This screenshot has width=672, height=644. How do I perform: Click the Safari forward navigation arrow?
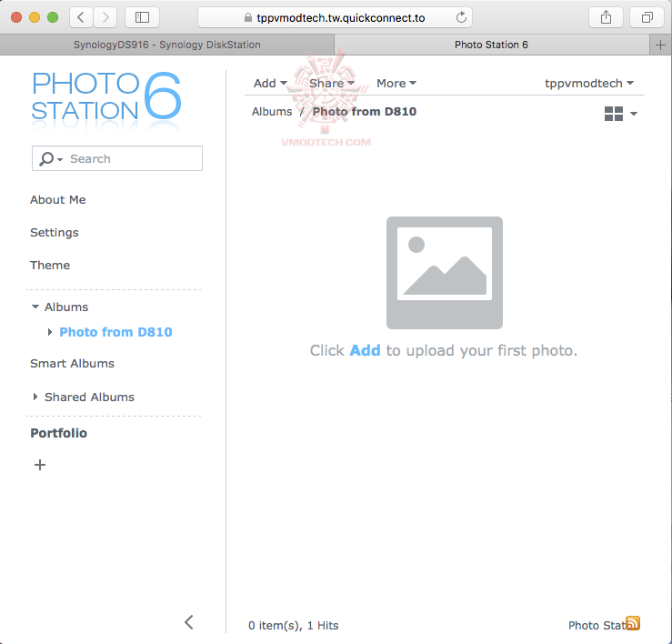click(105, 17)
